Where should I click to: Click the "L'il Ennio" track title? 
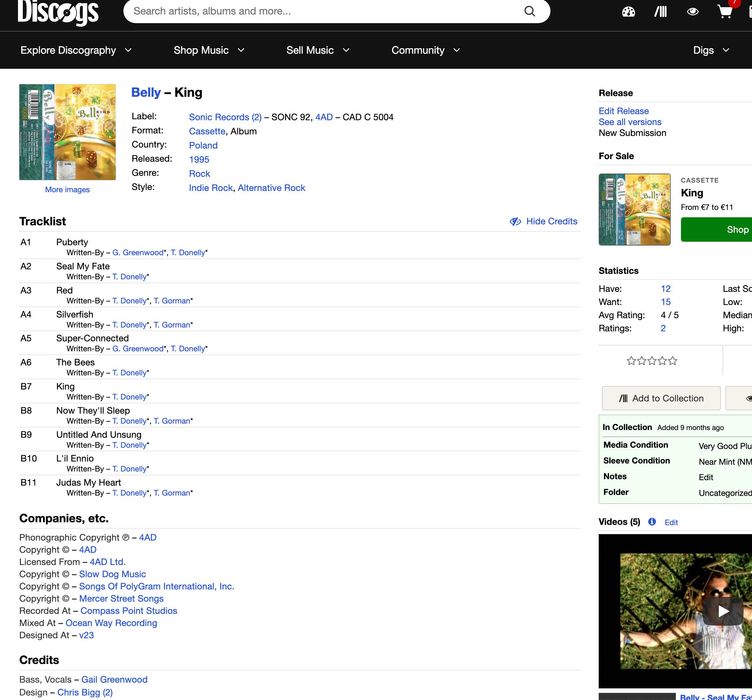pyautogui.click(x=75, y=458)
